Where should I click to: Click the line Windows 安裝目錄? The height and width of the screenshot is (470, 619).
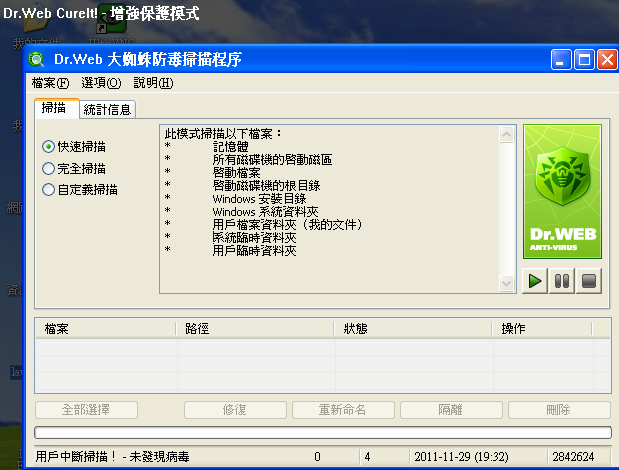point(259,198)
